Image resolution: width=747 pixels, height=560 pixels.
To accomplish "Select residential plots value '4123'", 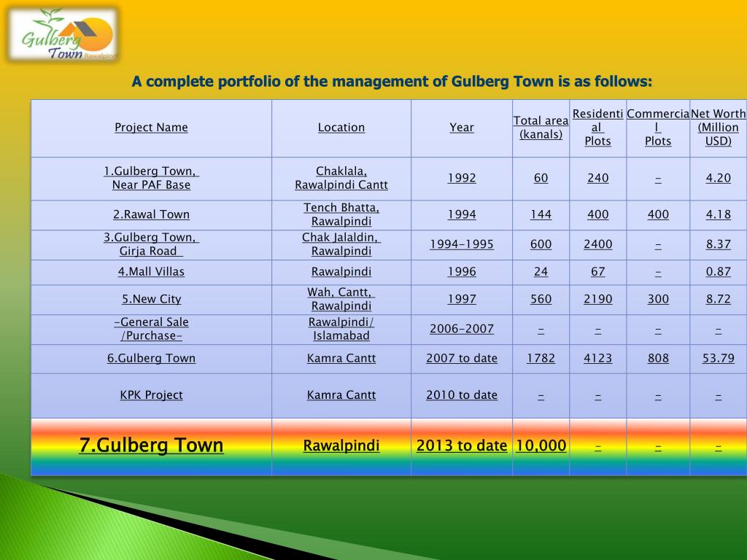I will [x=598, y=359].
